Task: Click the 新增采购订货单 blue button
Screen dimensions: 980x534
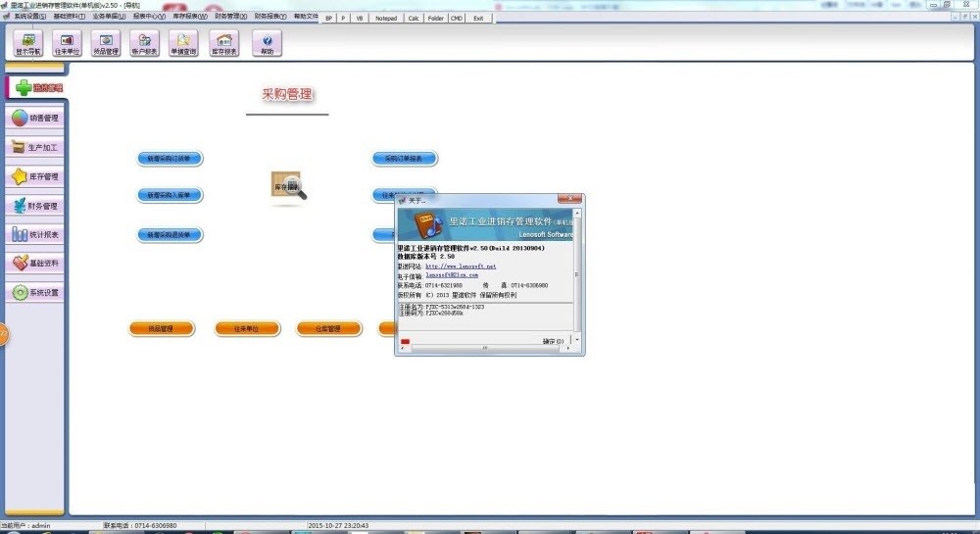Action: point(170,159)
